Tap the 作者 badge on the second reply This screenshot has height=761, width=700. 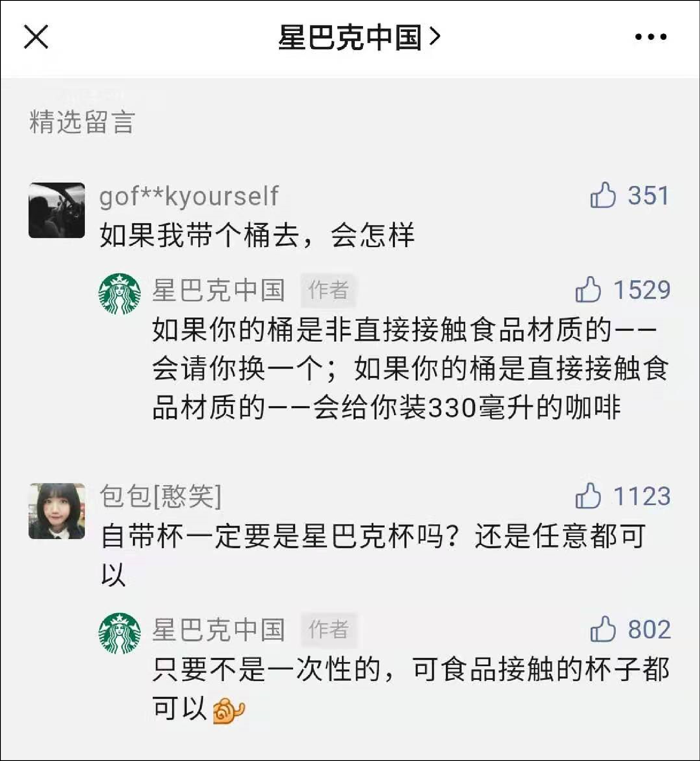tap(328, 629)
